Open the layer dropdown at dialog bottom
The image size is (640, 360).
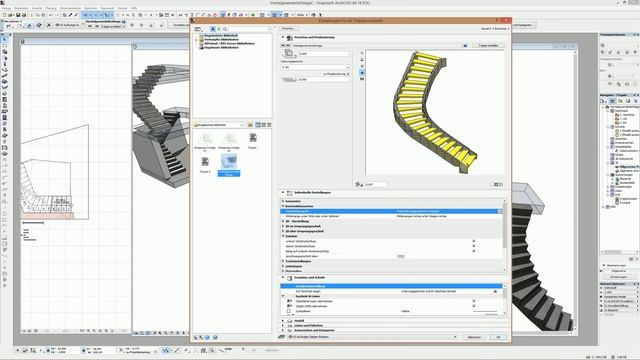tap(372, 337)
